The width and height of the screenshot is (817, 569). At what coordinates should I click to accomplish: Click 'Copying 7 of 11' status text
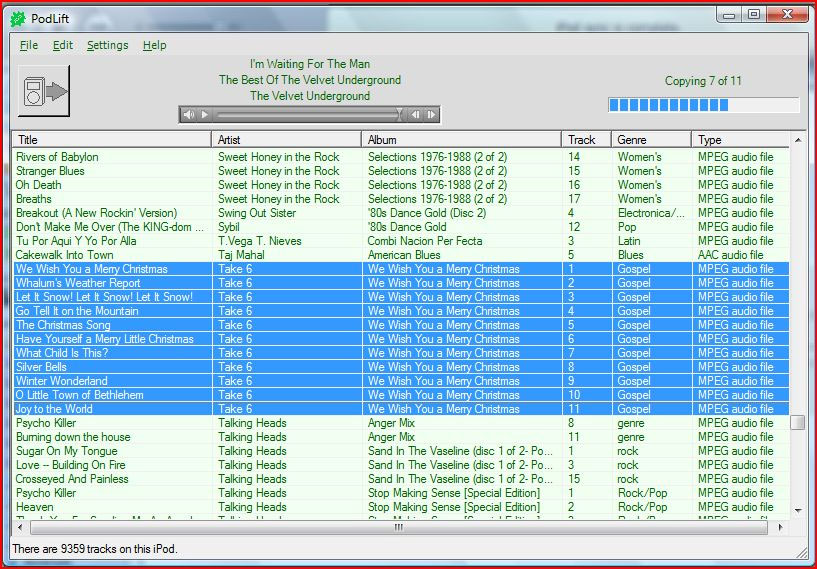point(703,81)
